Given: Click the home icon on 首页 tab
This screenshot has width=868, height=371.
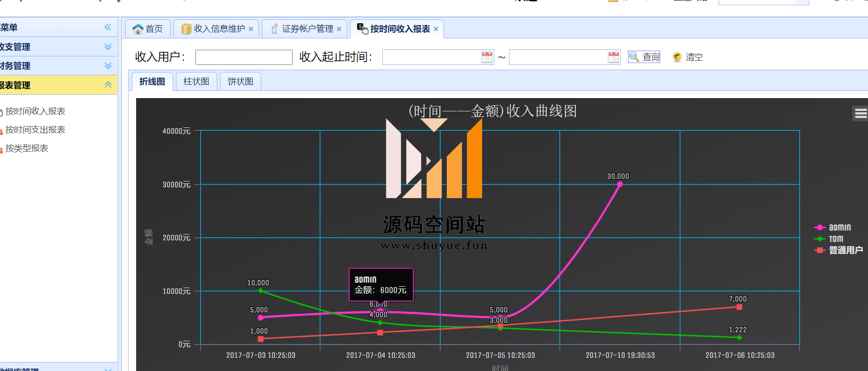Looking at the screenshot, I should coord(138,29).
